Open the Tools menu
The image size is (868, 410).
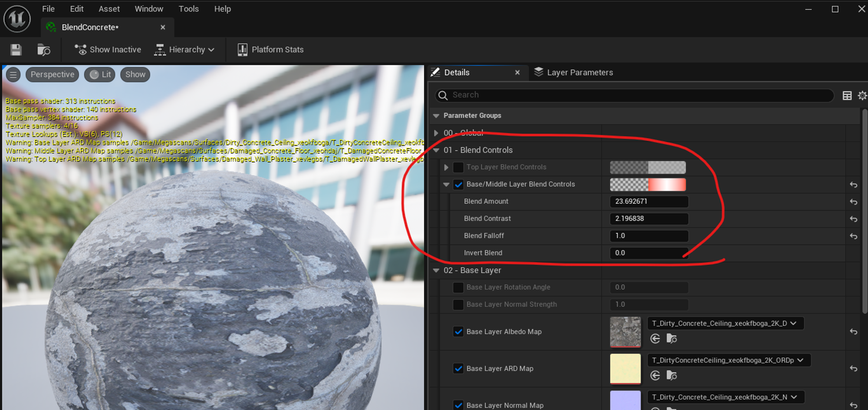[189, 9]
